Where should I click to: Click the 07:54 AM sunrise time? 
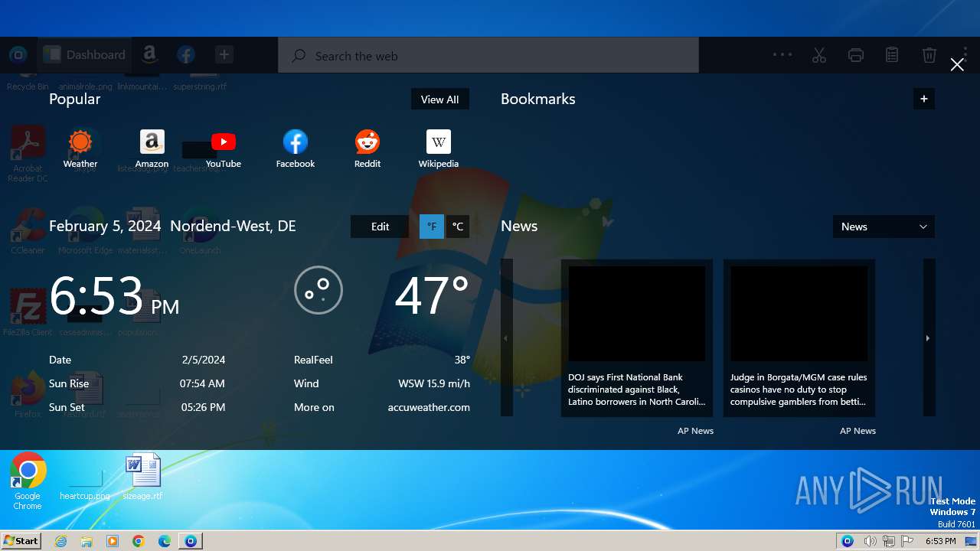[x=202, y=383]
